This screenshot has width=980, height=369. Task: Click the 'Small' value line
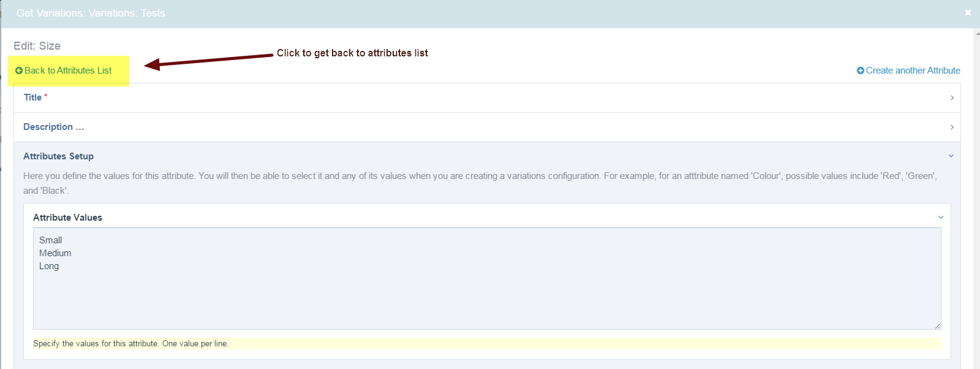click(51, 240)
